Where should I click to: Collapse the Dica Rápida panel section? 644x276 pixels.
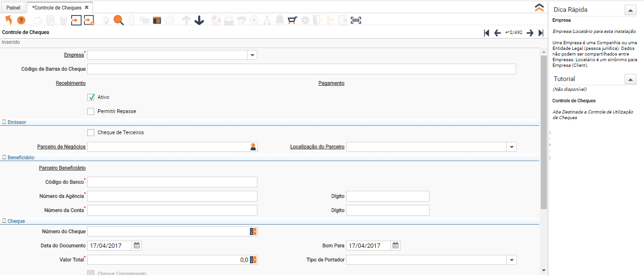coord(630,10)
